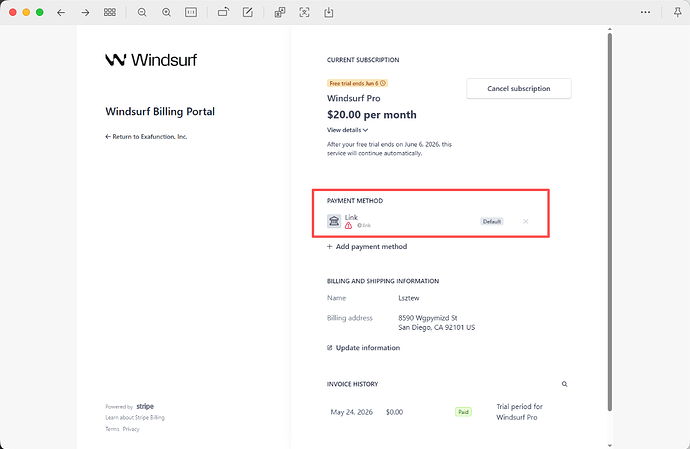This screenshot has width=690, height=449.
Task: Click the Default badge on Link method
Action: tap(492, 221)
